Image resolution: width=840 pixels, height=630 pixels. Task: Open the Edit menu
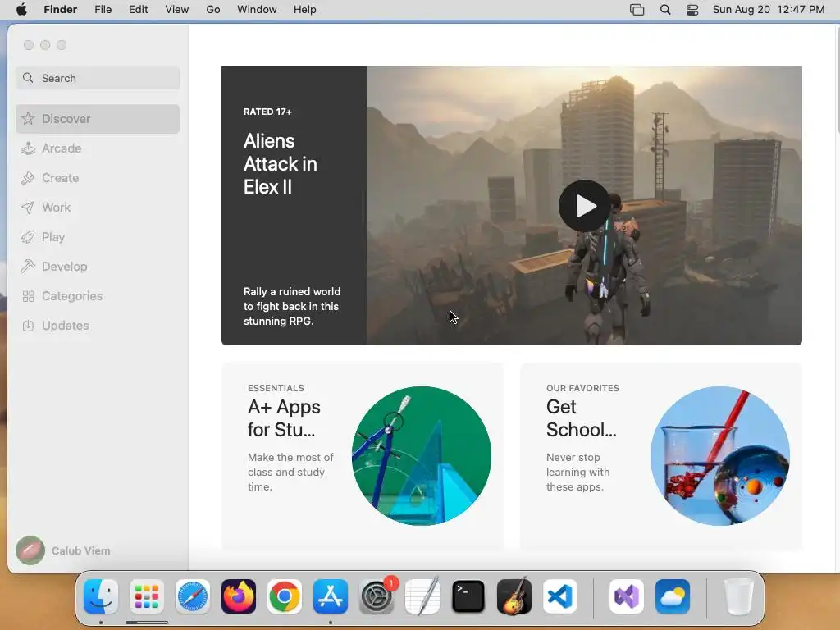[x=138, y=10]
